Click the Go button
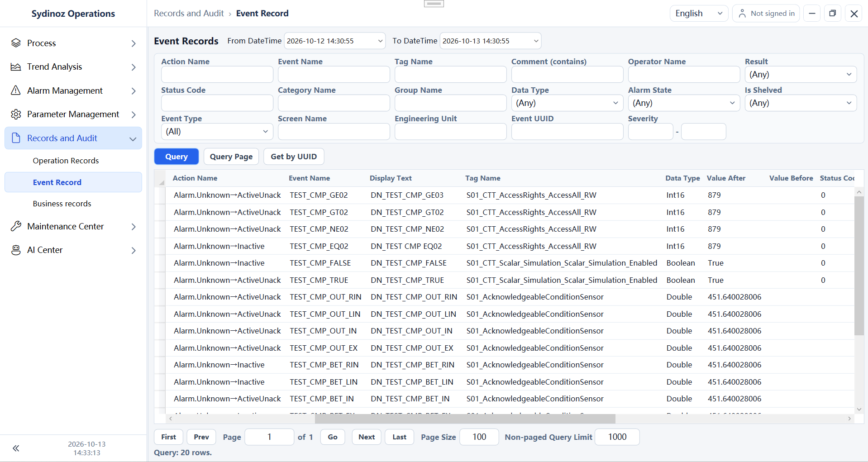The width and height of the screenshot is (868, 462). (x=332, y=437)
